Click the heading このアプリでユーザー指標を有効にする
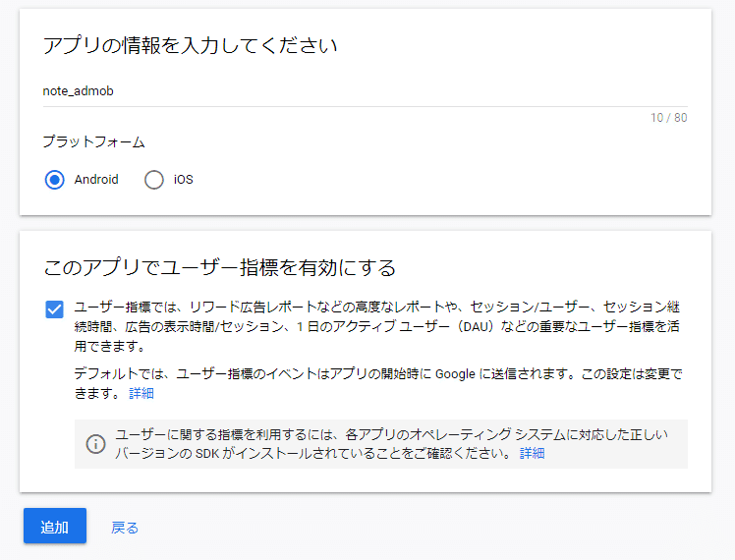 (219, 267)
